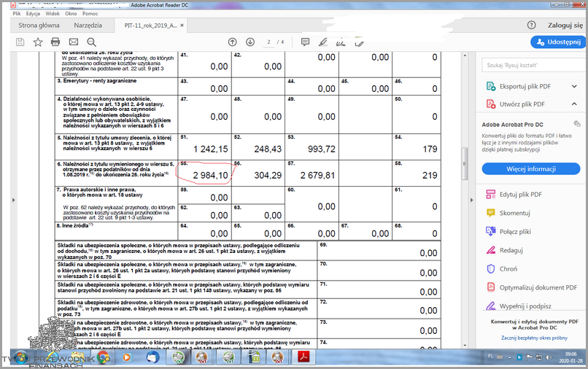Send the file by email envelope icon

coord(74,42)
